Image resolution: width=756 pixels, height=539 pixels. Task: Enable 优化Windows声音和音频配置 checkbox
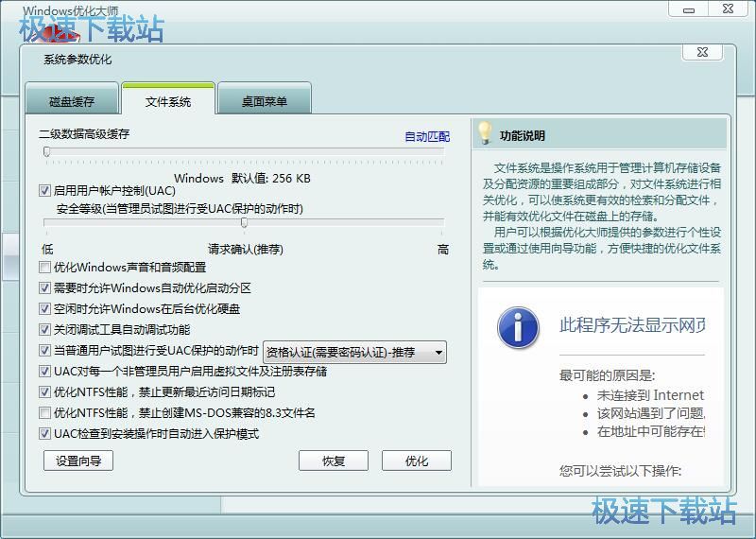point(44,267)
